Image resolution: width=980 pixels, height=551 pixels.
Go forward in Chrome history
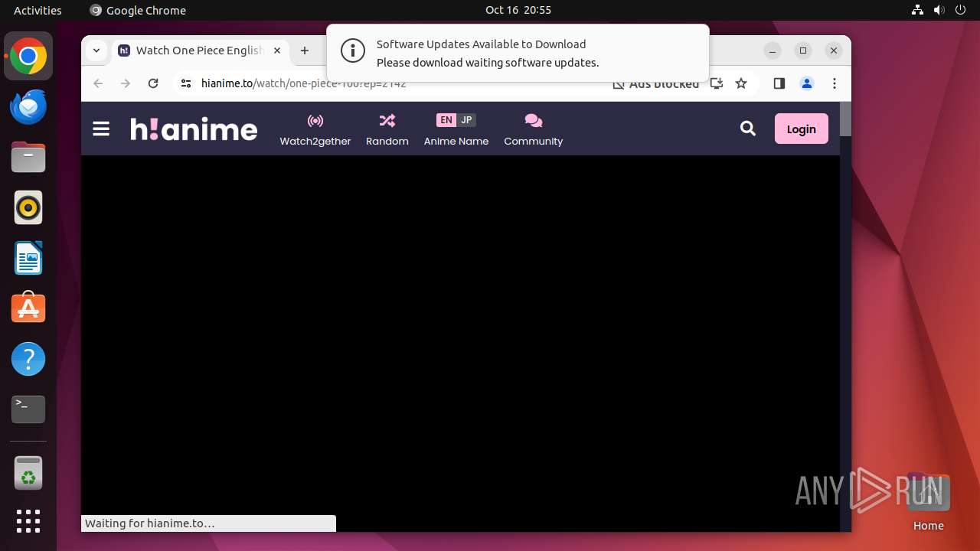(126, 83)
